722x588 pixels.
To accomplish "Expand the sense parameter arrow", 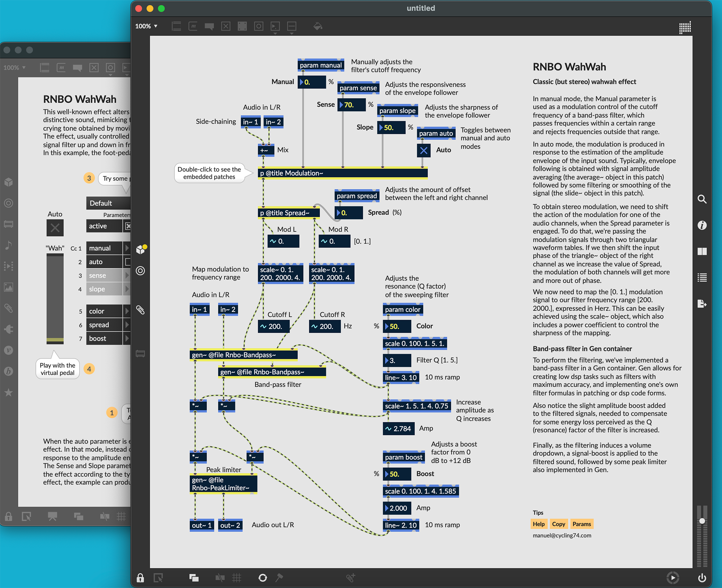I will 127,275.
